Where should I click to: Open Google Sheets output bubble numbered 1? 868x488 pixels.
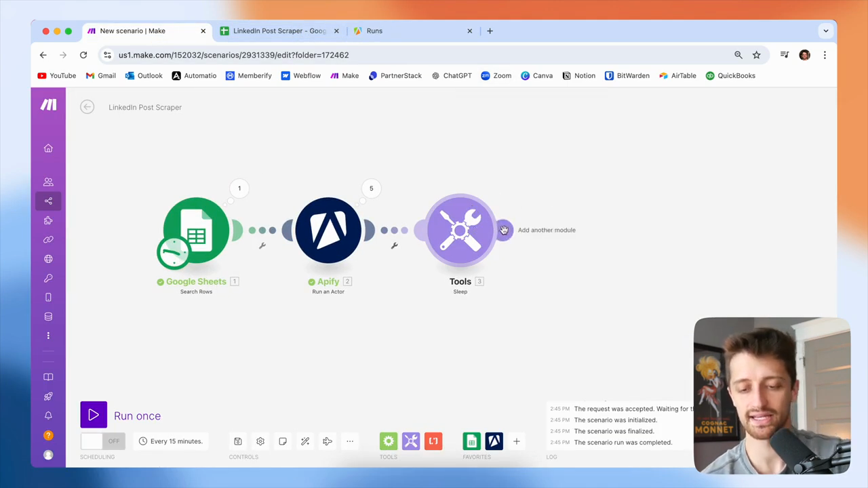pyautogui.click(x=239, y=188)
